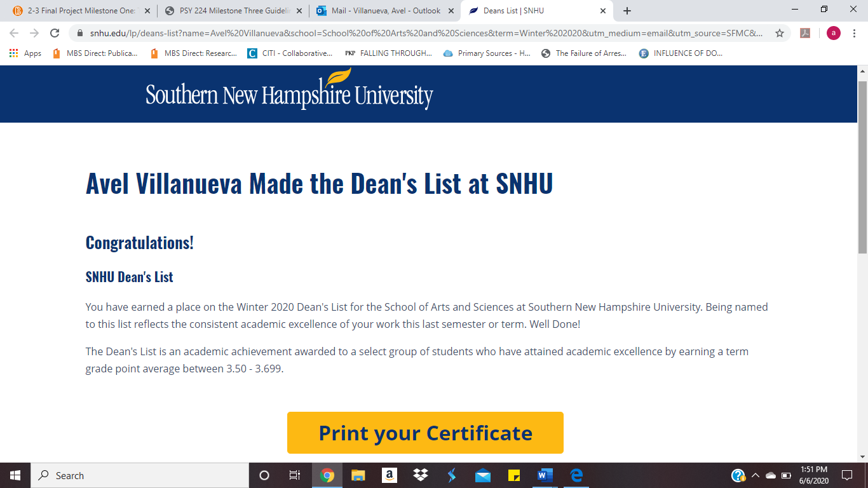
Task: Open CITI - Collaborative bookmark
Action: point(290,53)
